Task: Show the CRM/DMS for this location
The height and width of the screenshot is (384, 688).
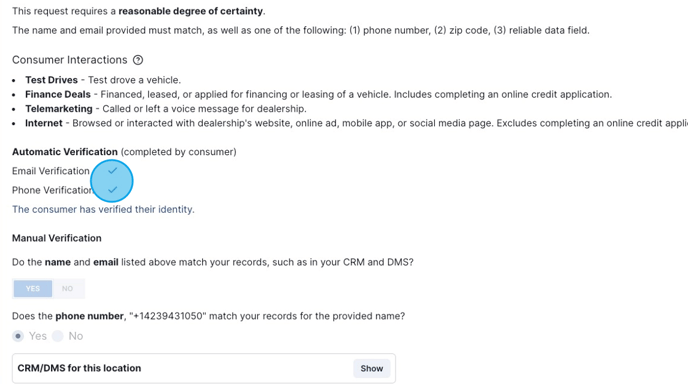Action: [372, 368]
